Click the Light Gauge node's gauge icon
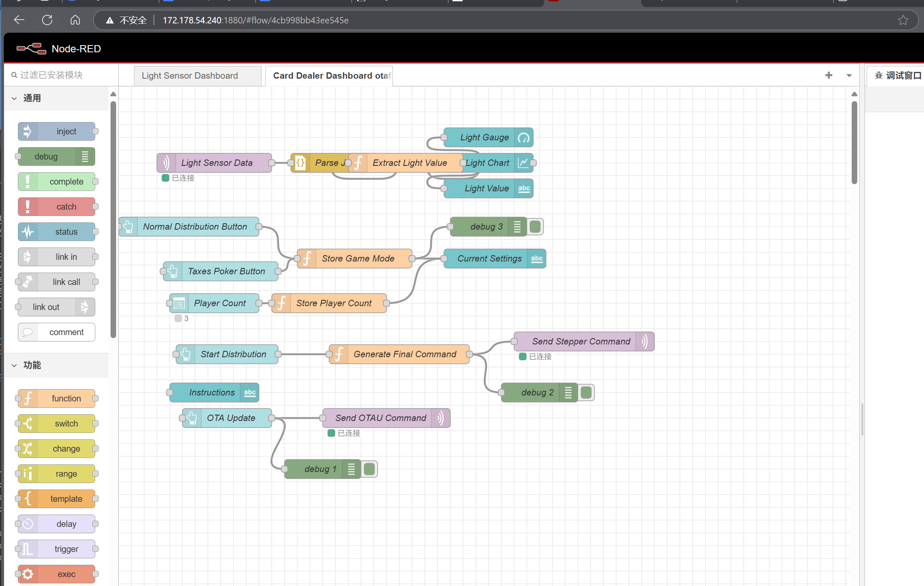The width and height of the screenshot is (924, 586). point(523,138)
